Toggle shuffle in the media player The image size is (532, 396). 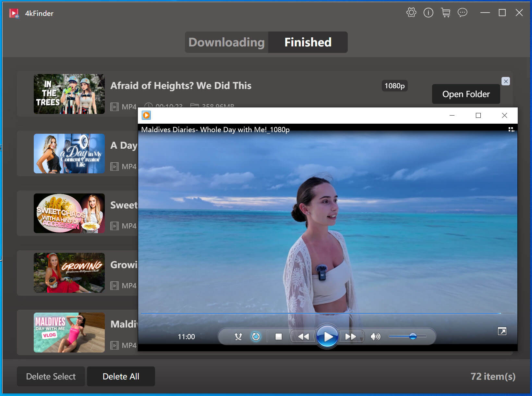click(x=238, y=337)
